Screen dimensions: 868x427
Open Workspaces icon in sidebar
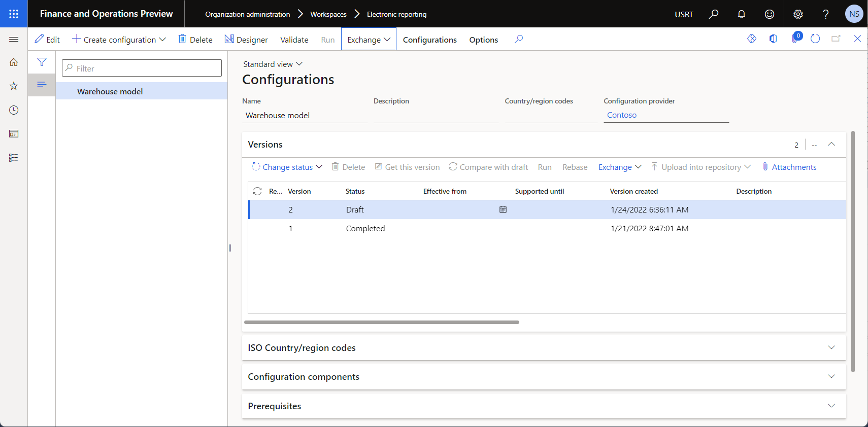pos(14,134)
